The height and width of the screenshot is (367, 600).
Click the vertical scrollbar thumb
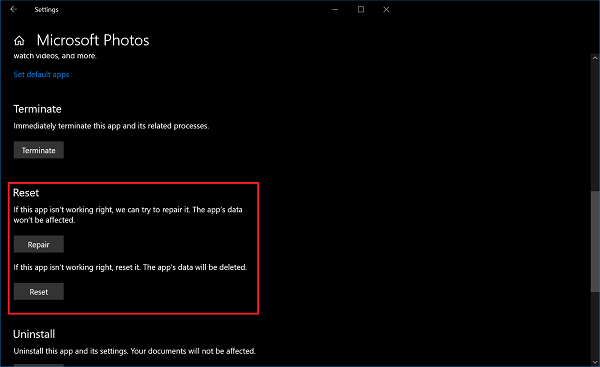click(595, 241)
